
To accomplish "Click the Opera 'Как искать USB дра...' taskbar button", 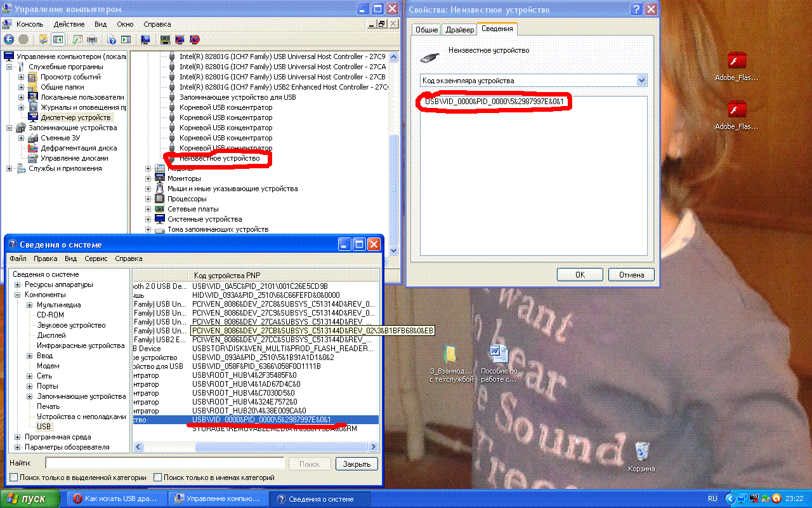I will (118, 498).
